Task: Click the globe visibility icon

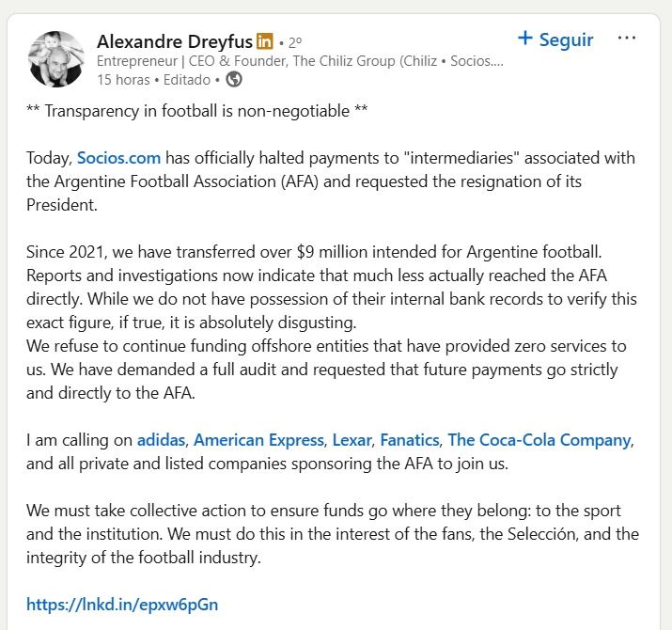Action: (x=234, y=80)
